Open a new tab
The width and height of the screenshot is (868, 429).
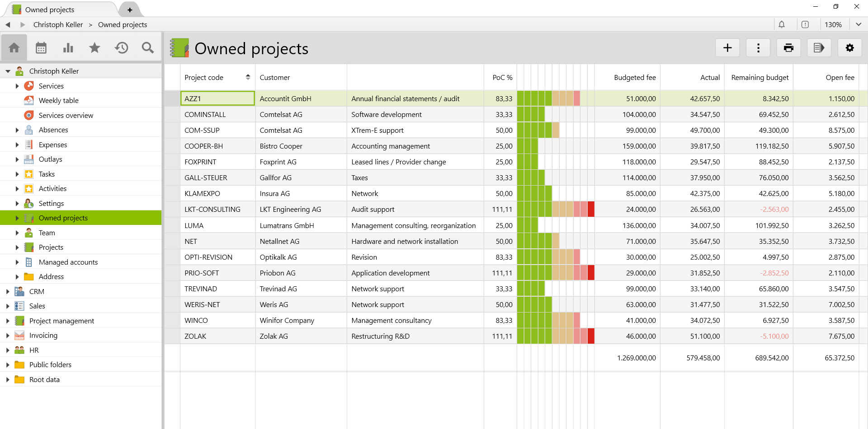[x=129, y=9]
